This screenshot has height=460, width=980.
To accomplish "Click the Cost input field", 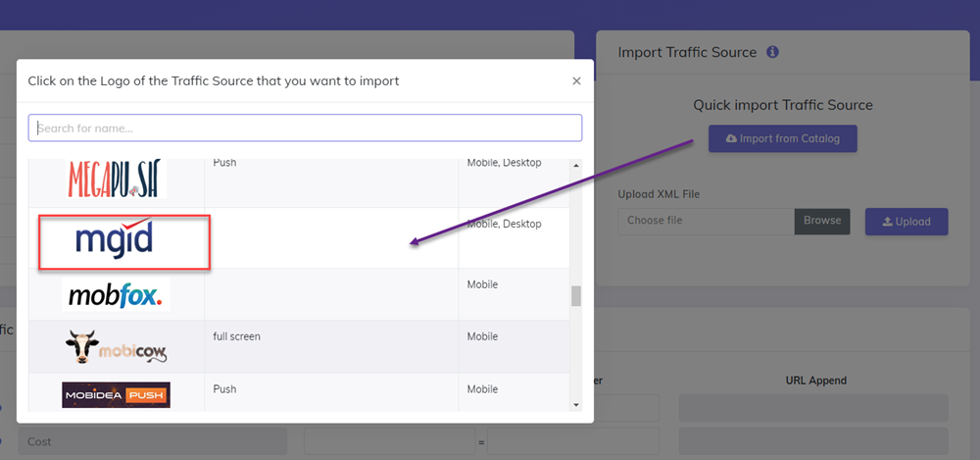I will [153, 441].
